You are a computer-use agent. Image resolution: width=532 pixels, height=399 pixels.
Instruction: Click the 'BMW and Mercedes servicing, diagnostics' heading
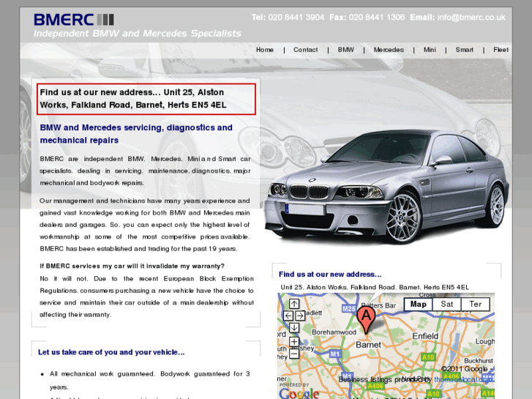point(136,134)
